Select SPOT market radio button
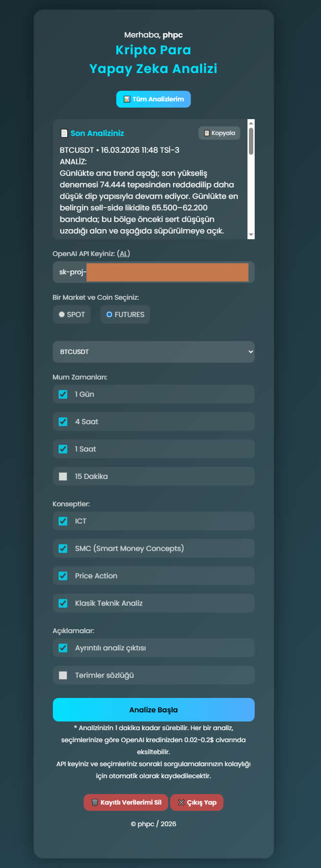 pos(62,315)
